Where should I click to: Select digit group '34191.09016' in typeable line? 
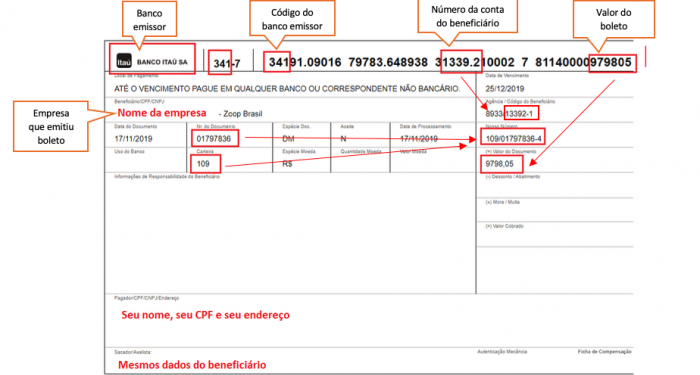point(305,62)
